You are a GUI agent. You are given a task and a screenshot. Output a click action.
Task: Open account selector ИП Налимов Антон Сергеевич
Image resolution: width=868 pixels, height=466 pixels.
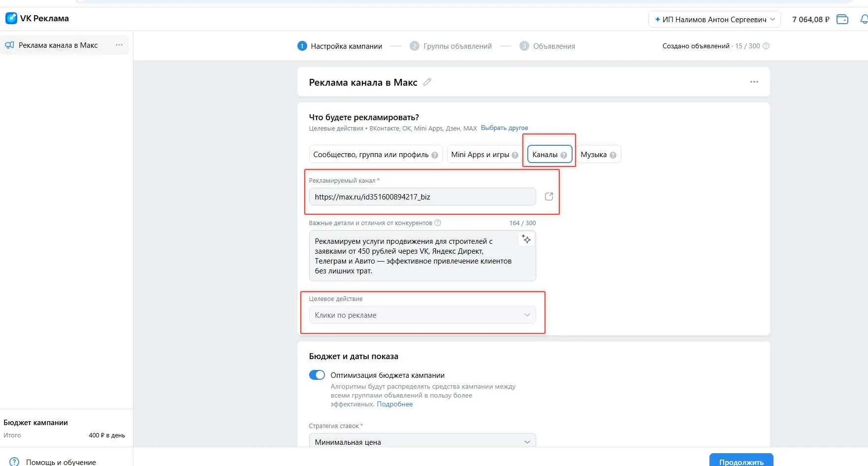click(714, 19)
